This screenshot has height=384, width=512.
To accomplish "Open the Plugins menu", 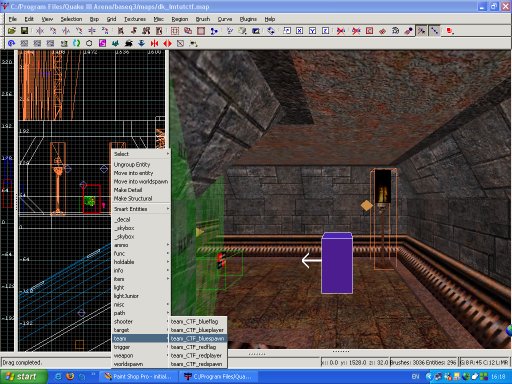I will pyautogui.click(x=248, y=19).
